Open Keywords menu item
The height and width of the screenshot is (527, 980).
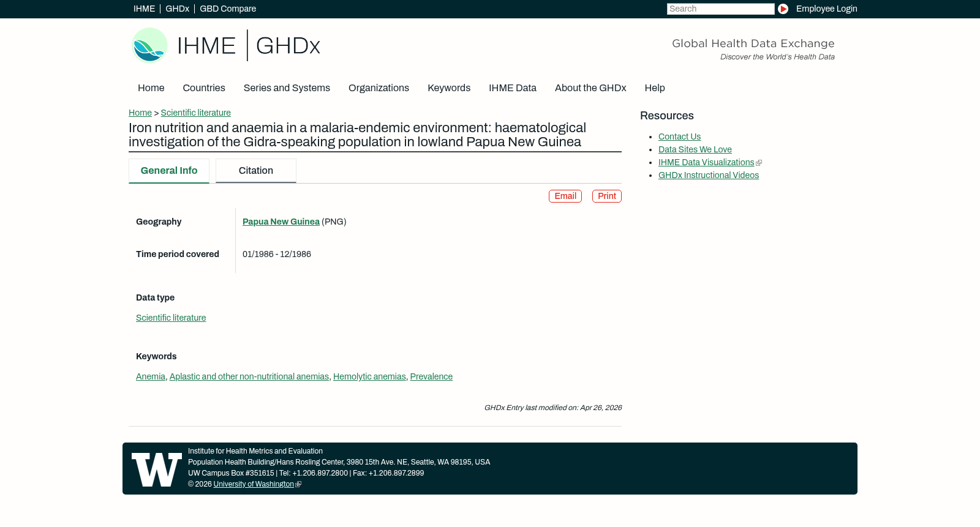[x=449, y=88]
